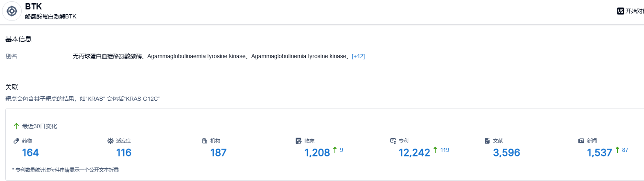This screenshot has height=181, width=644.
Task: Expand the +12 more aliases link
Action: (358, 56)
